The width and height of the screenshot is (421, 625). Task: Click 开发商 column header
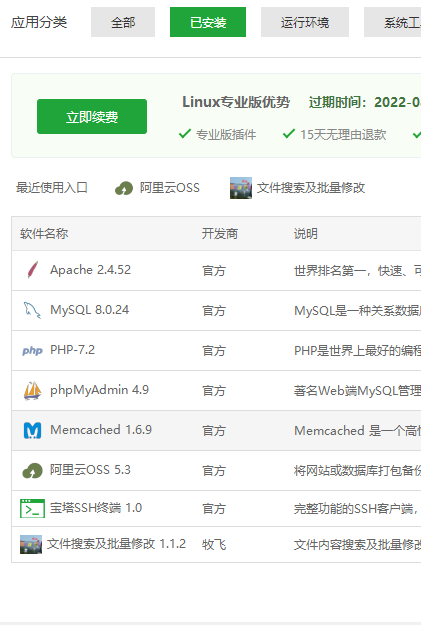[x=220, y=234]
